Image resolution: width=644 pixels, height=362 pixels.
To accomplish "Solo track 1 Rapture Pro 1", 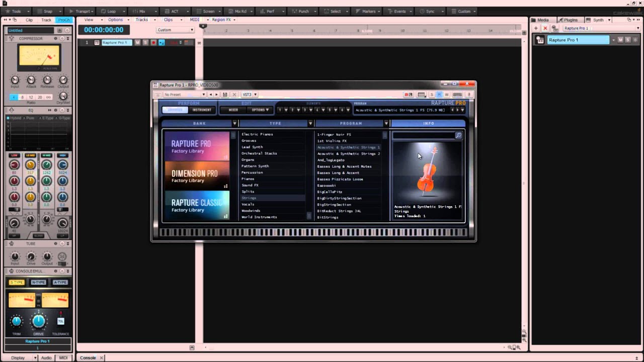I will [145, 43].
